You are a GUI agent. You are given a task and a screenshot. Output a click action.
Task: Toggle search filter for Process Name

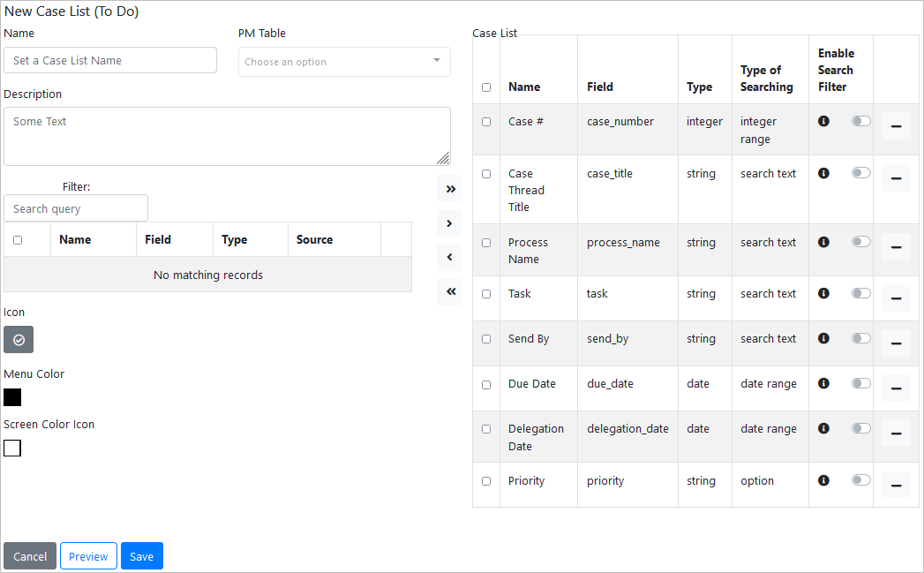860,242
